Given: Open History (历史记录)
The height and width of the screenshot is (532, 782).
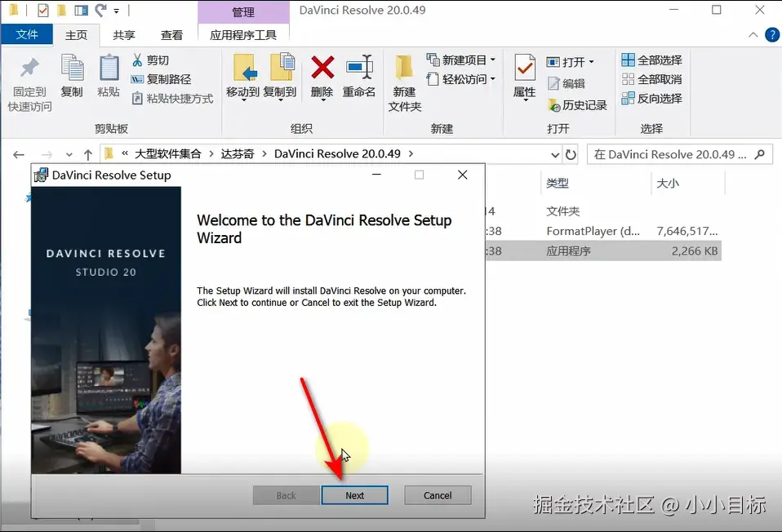Looking at the screenshot, I should click(x=577, y=105).
